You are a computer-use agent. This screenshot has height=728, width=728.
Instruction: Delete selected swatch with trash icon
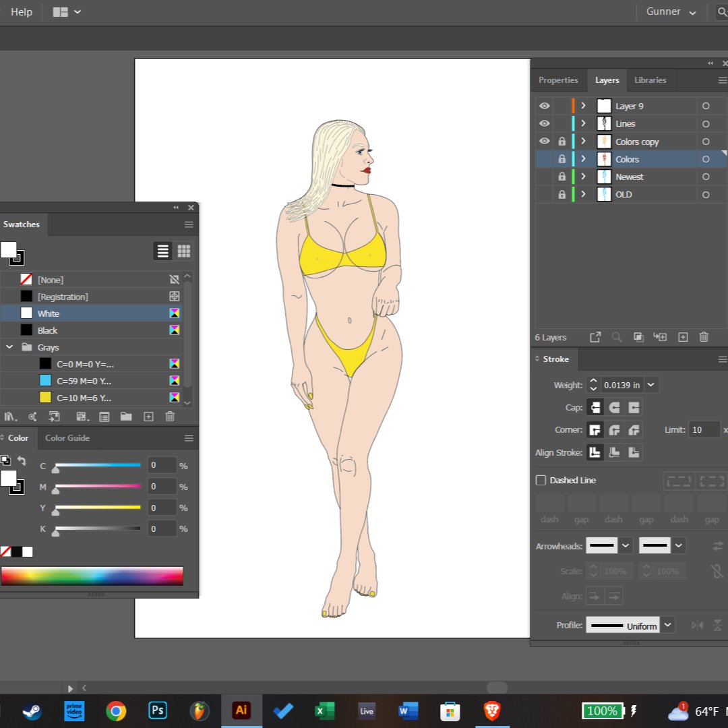click(x=170, y=417)
